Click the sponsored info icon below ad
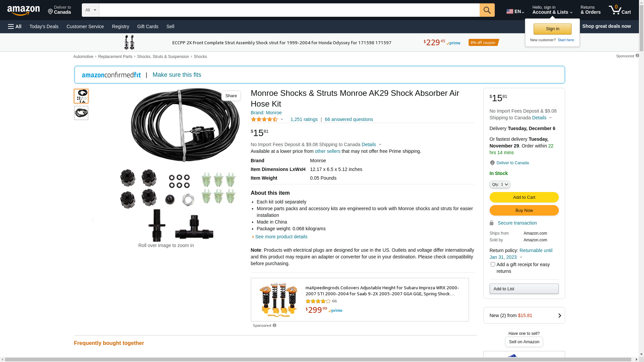Screen dimensions: 644x362 pos(274,325)
